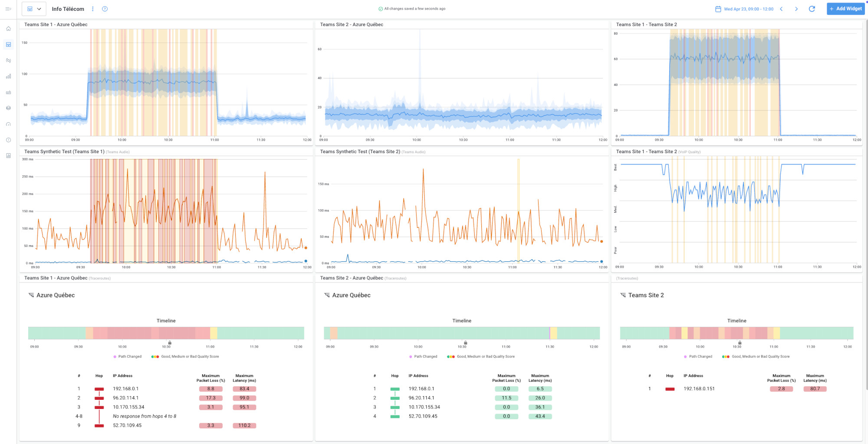Open the agents/devices sidebar icon
The image size is (868, 444).
[x=8, y=92]
